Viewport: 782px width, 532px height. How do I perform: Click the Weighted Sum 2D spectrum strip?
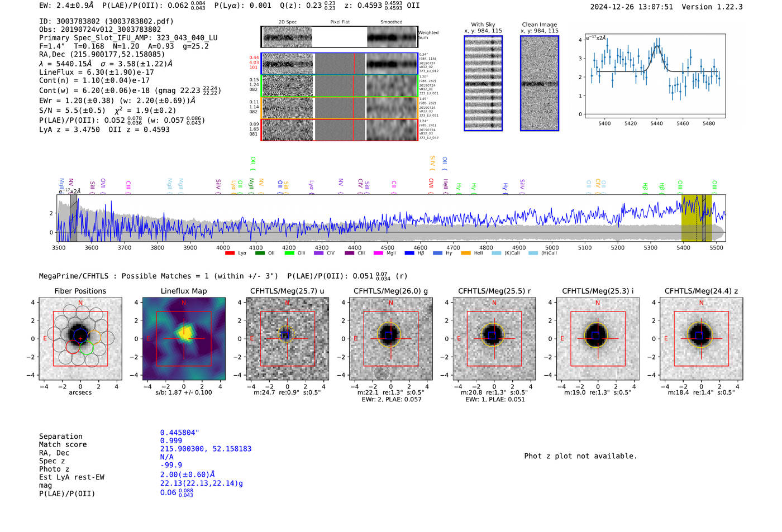(340, 37)
